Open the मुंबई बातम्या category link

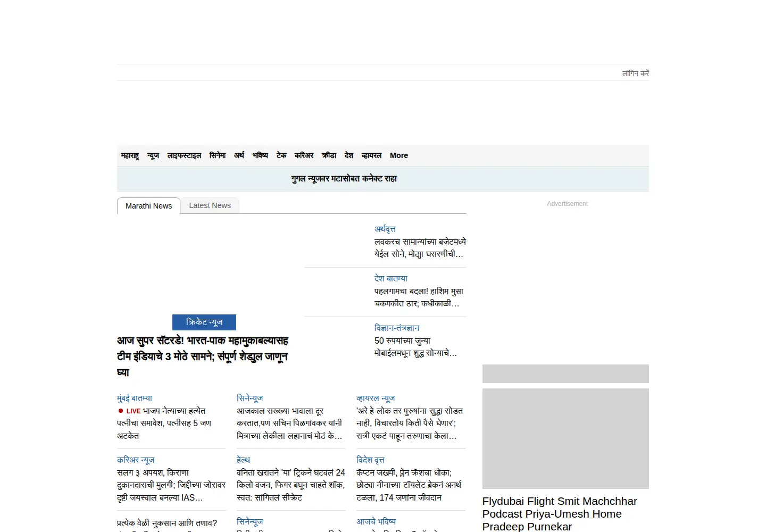135,398
